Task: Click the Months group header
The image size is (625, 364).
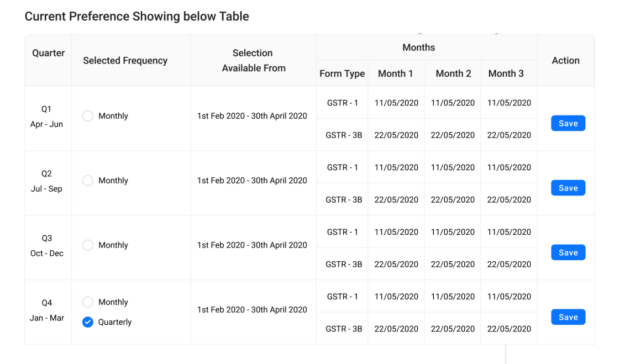Action: point(418,48)
